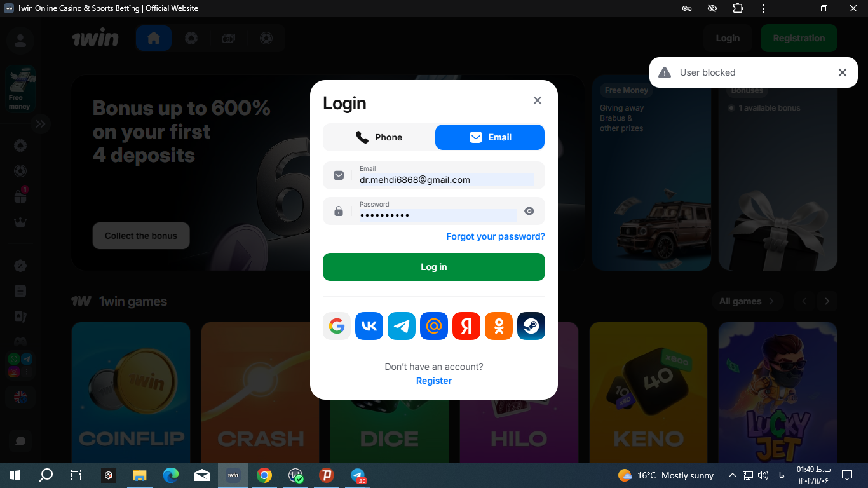
Task: Focus the Password input field
Action: coord(435,215)
